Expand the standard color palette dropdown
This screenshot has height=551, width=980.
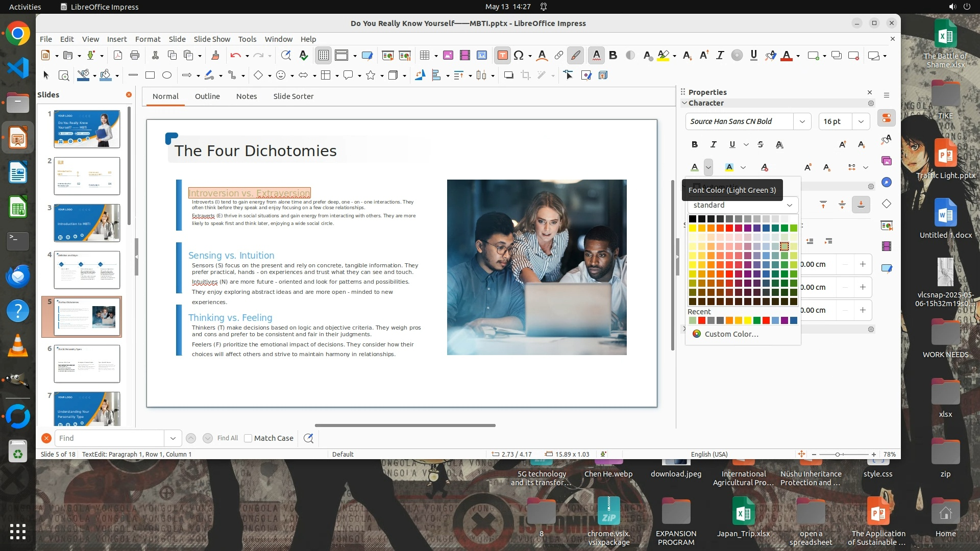pyautogui.click(x=789, y=205)
